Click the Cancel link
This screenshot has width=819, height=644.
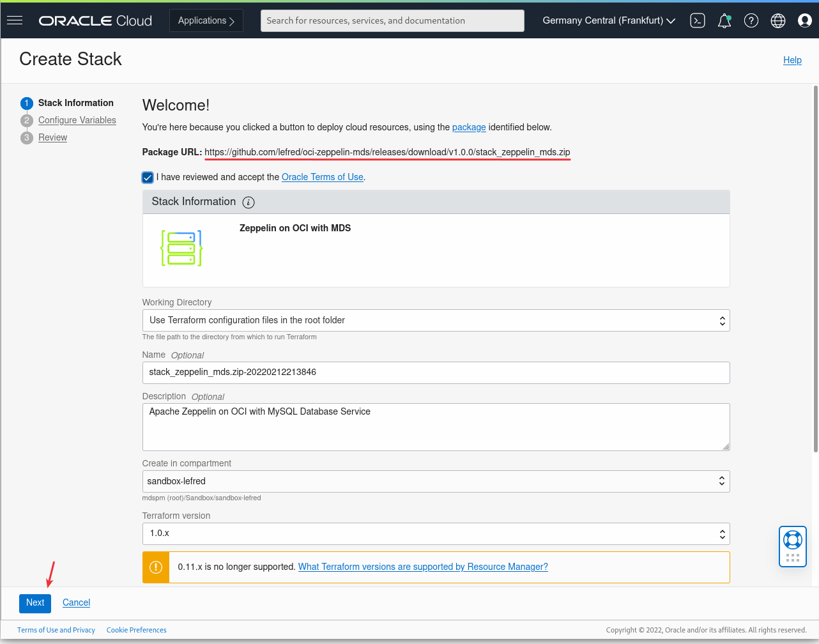[76, 602]
